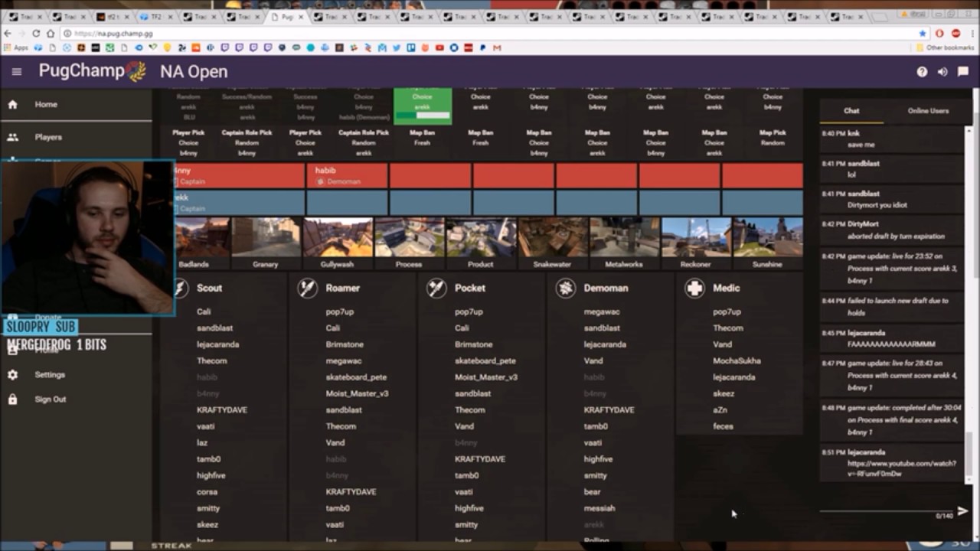Select the Granary map thumbnail
The width and height of the screenshot is (980, 551).
266,243
